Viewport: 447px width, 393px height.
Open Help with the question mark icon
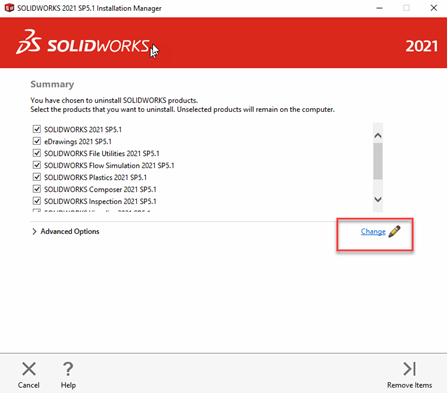click(x=68, y=369)
